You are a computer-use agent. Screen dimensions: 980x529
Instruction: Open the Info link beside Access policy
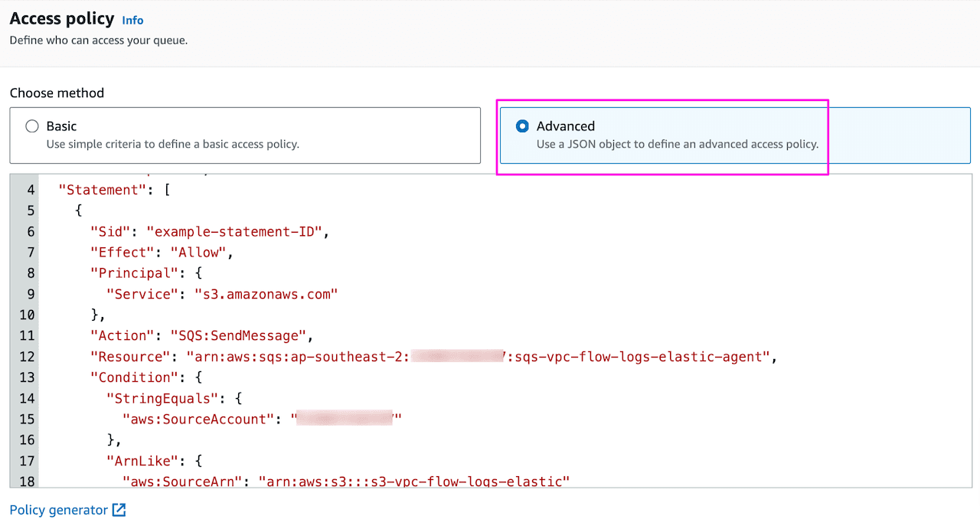(132, 21)
